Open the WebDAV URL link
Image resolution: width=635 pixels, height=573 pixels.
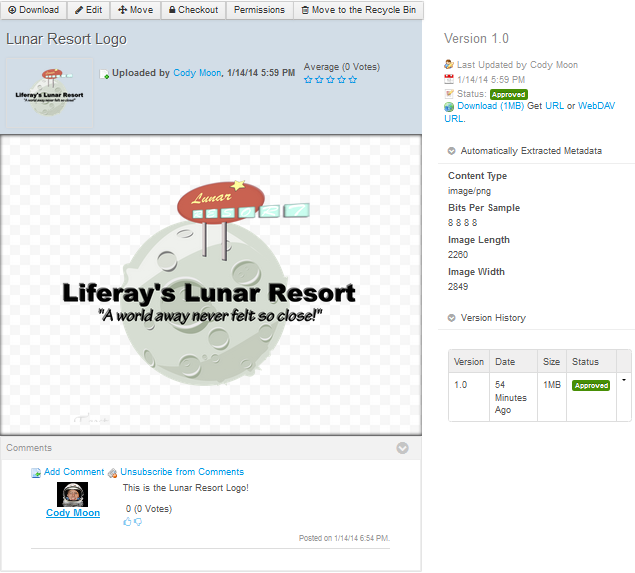pyautogui.click(x=596, y=106)
